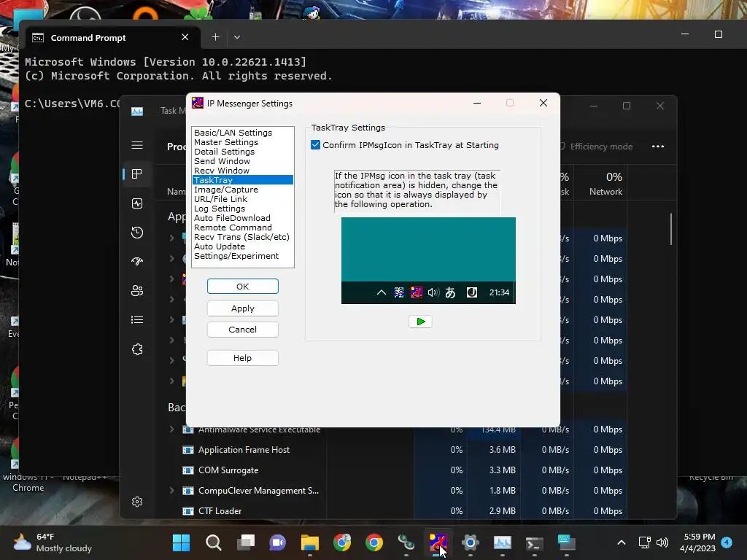Open Windows Start menu

pos(181,542)
